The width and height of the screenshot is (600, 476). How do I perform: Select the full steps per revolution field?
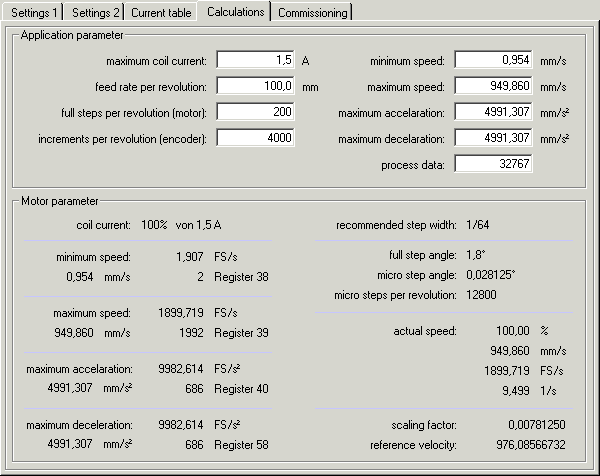click(x=255, y=112)
